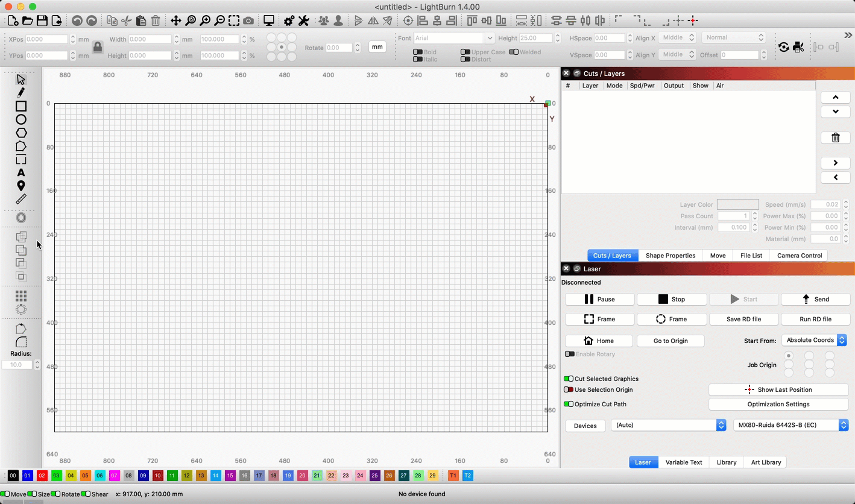The image size is (855, 504).
Task: Toggle the Welded text switch
Action: (513, 52)
